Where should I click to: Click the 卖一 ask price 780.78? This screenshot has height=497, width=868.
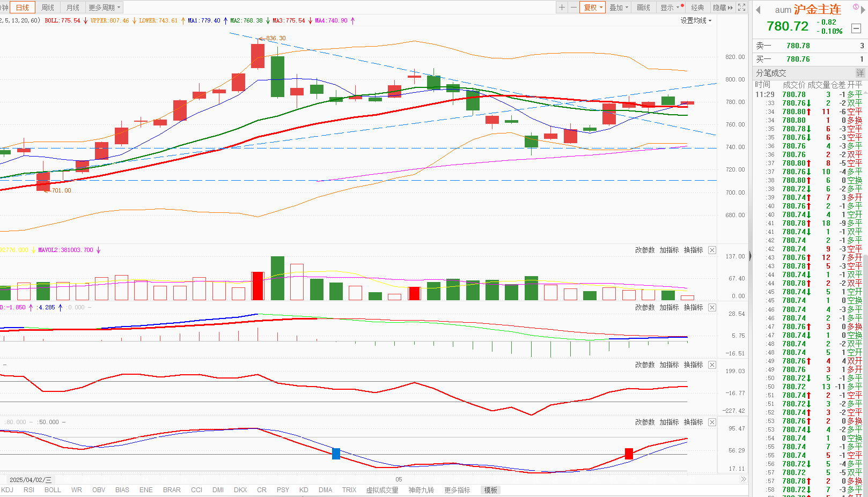(798, 46)
